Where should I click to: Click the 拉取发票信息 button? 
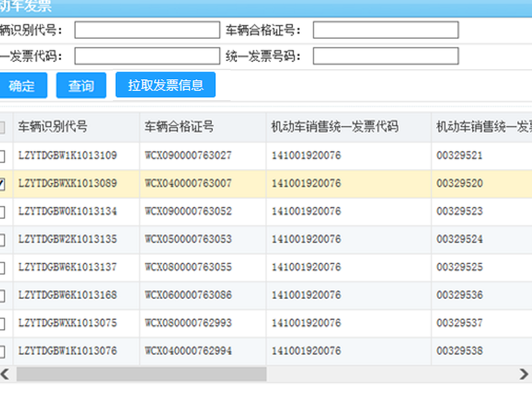click(165, 85)
